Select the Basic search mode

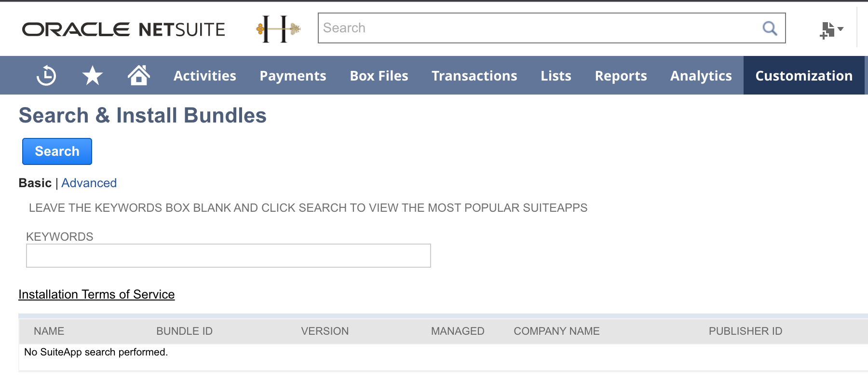click(35, 183)
